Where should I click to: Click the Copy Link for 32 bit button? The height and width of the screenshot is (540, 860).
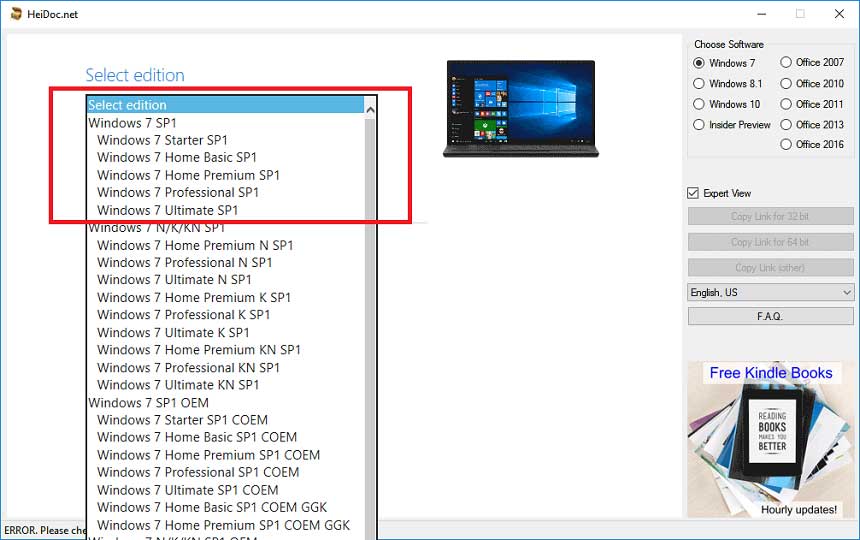(x=770, y=216)
